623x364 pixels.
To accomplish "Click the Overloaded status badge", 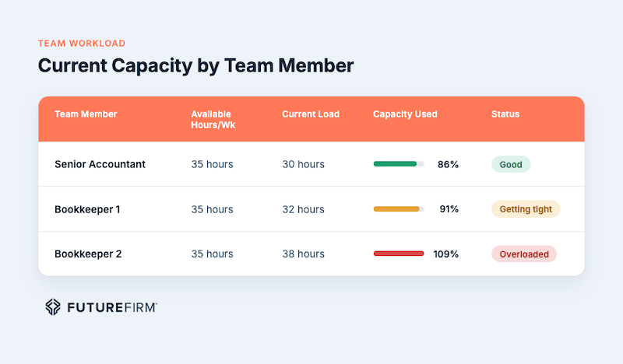I will (524, 254).
